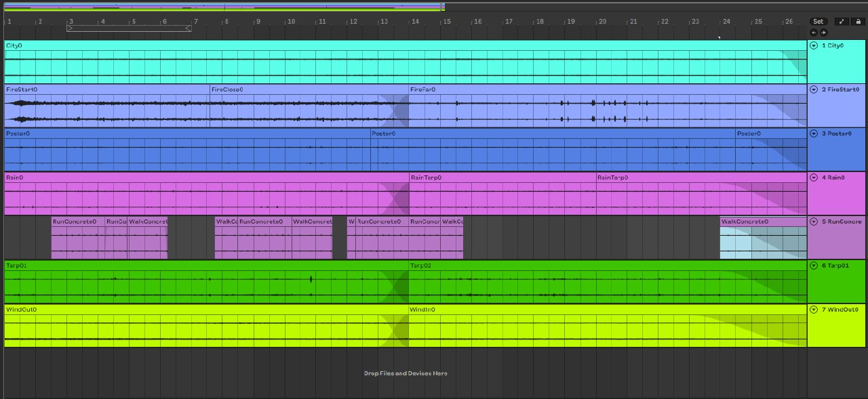Click bar 8 in the beat-time ruler
This screenshot has width=868, height=399.
[x=226, y=22]
